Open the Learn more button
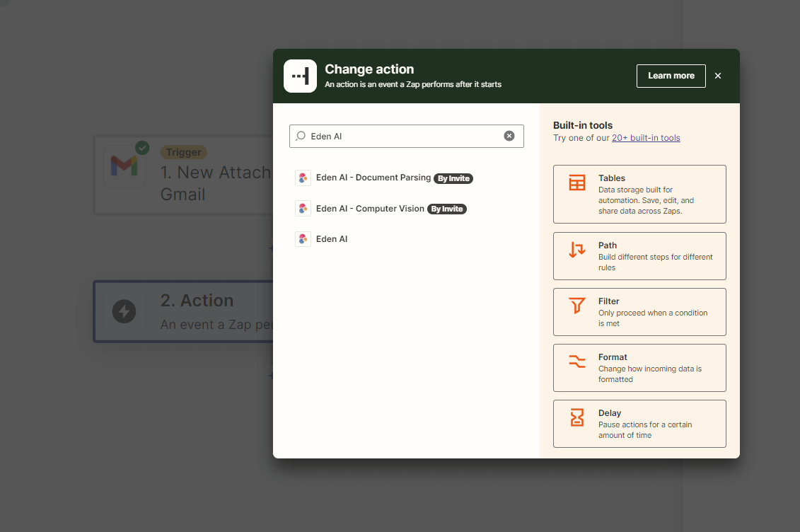800x532 pixels. [x=671, y=76]
